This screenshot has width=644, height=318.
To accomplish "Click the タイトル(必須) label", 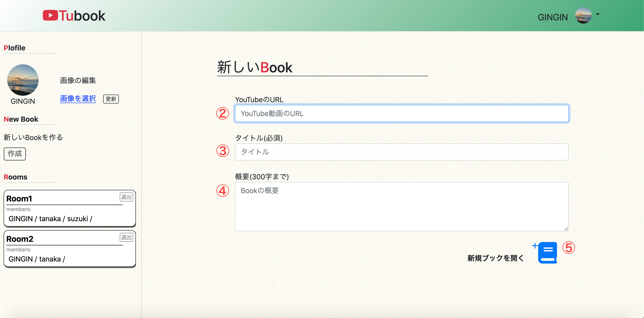I will 259,138.
